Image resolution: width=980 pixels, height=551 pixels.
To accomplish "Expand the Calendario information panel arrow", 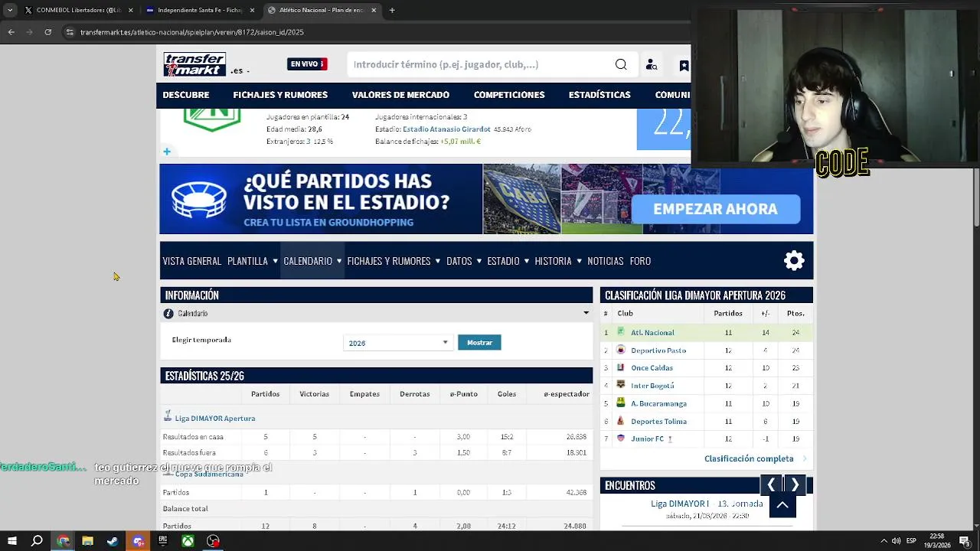I will click(x=586, y=313).
